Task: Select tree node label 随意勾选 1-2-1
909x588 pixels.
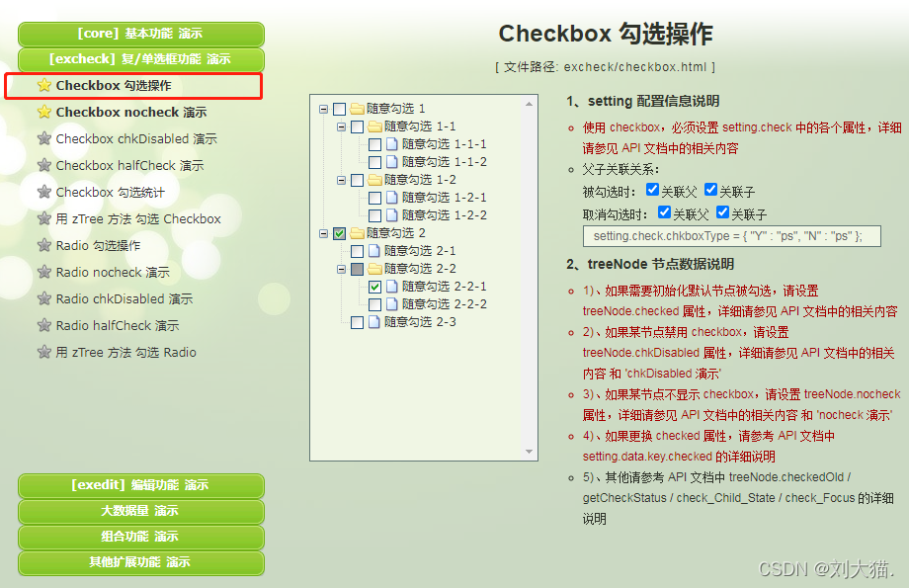Action: coord(444,198)
